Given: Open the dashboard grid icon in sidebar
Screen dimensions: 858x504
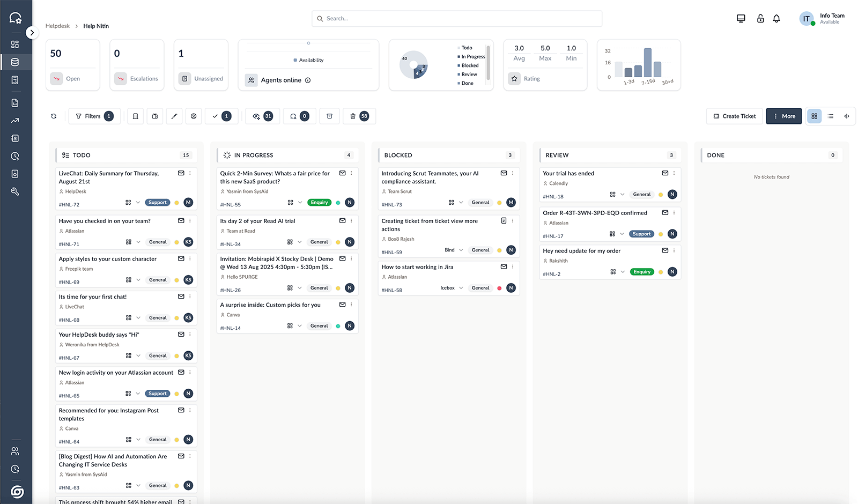Looking at the screenshot, I should [15, 45].
